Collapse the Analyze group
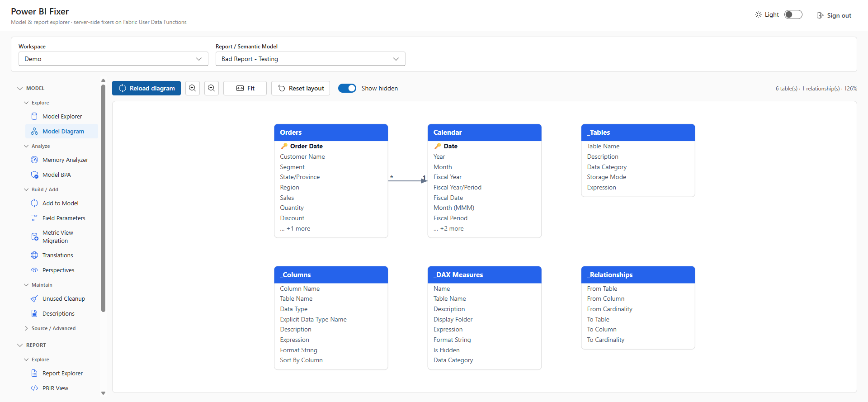 pos(26,146)
